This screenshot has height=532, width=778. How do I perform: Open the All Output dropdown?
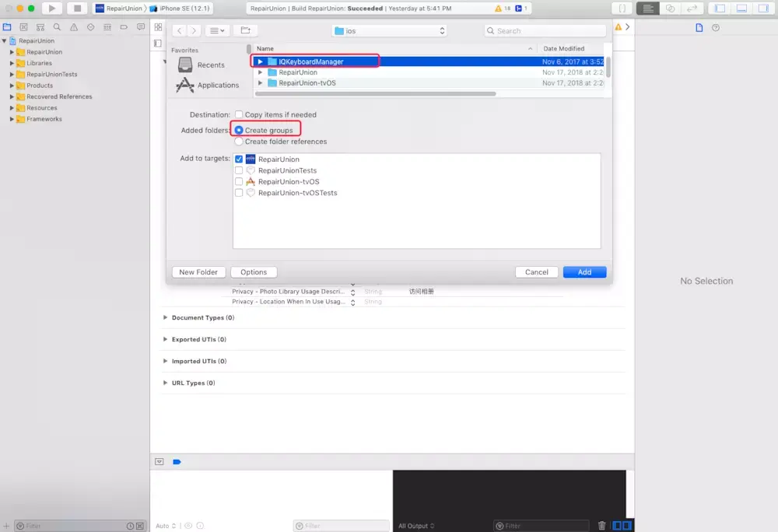[x=416, y=526]
